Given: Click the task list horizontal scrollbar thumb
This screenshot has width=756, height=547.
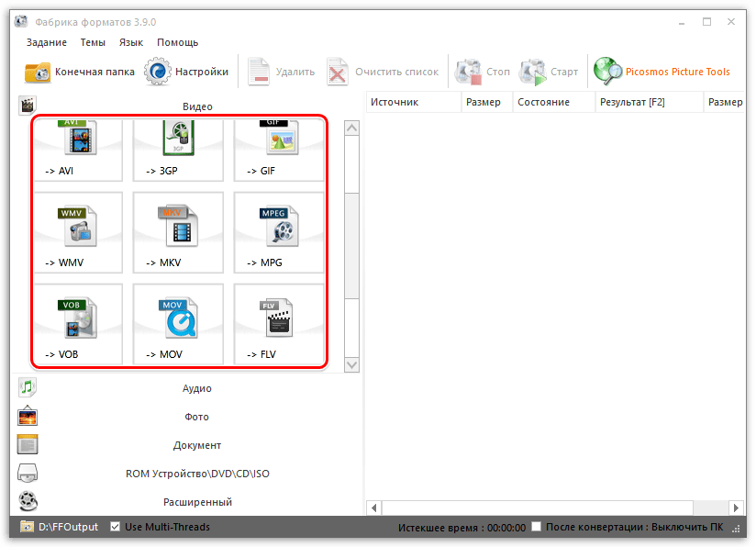Looking at the screenshot, I should pyautogui.click(x=538, y=508).
